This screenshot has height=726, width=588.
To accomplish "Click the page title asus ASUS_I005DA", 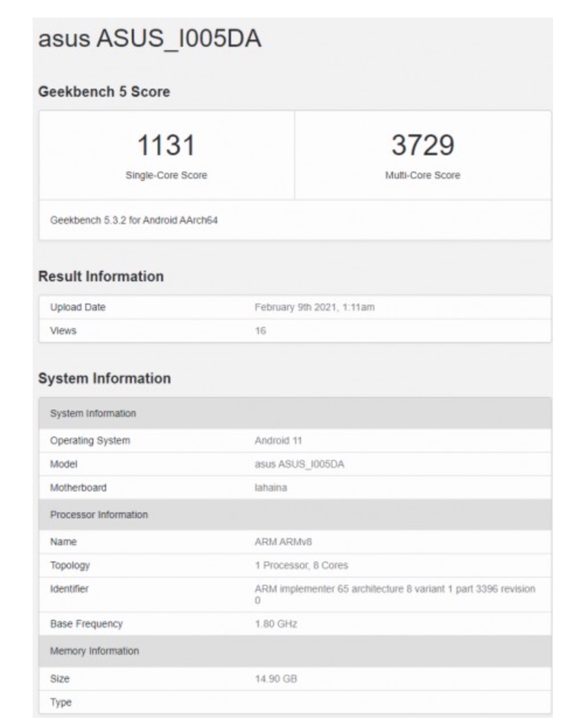I will [149, 39].
